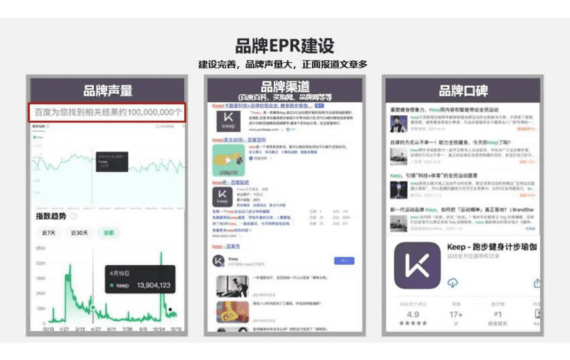The width and height of the screenshot is (570, 360).
Task: Select the highlighted 全部 time range tab
Action: pos(109,233)
